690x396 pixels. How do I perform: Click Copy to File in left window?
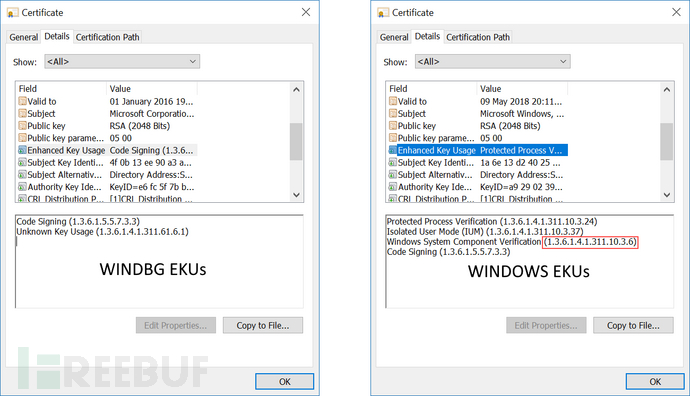263,326
